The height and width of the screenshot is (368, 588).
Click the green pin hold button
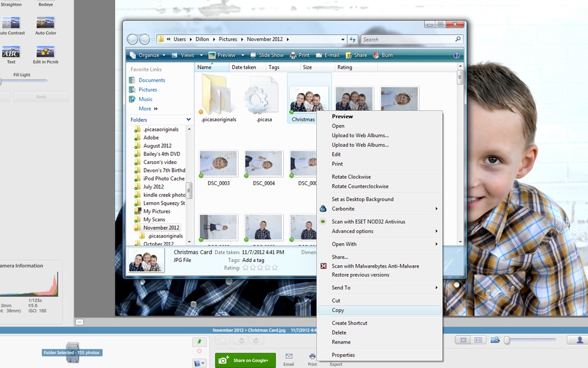[x=199, y=342]
